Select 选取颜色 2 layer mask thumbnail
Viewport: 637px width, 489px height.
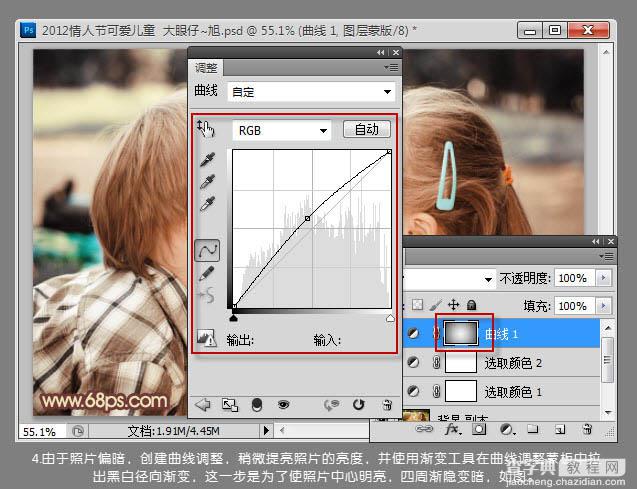[461, 362]
